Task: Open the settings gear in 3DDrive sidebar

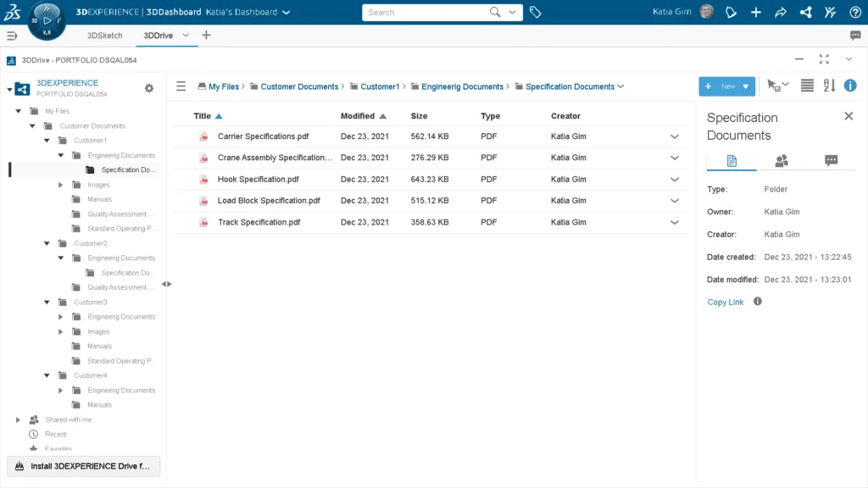Action: (x=149, y=88)
